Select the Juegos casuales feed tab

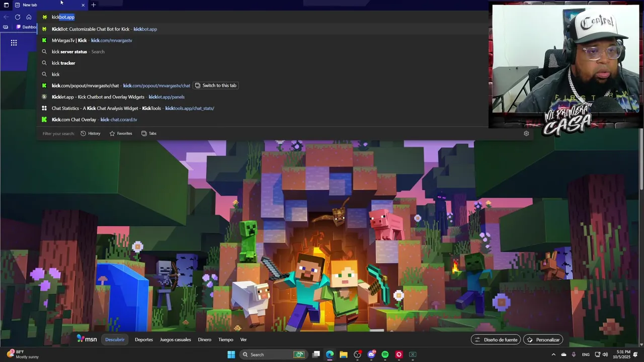176,340
